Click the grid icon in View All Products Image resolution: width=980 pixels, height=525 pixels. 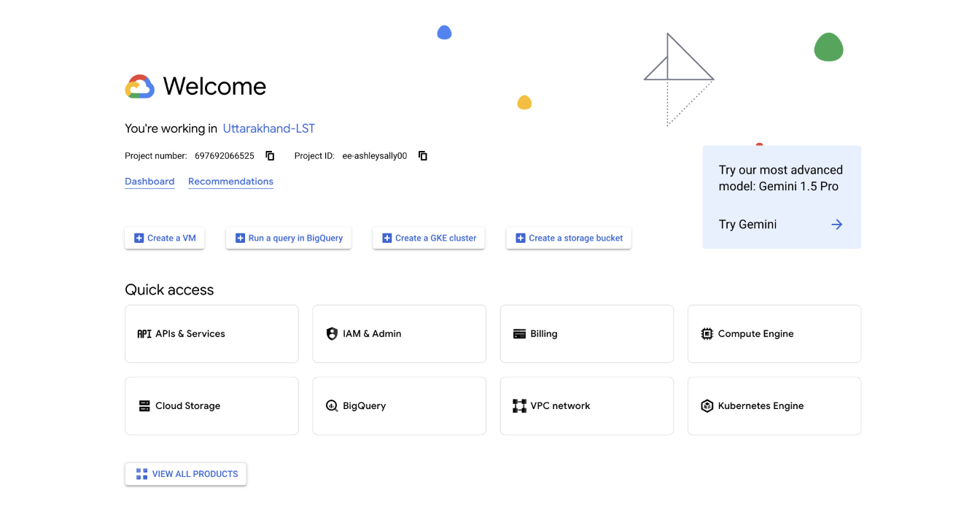pyautogui.click(x=141, y=474)
